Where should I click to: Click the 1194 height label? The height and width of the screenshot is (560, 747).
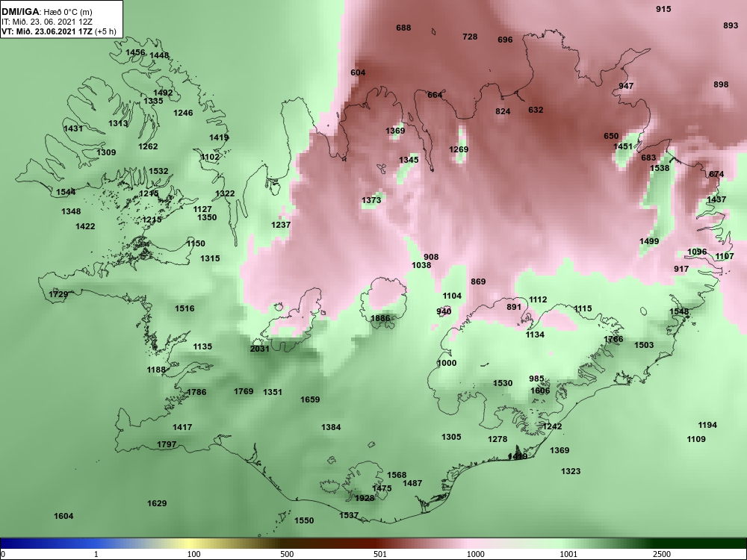[707, 425]
